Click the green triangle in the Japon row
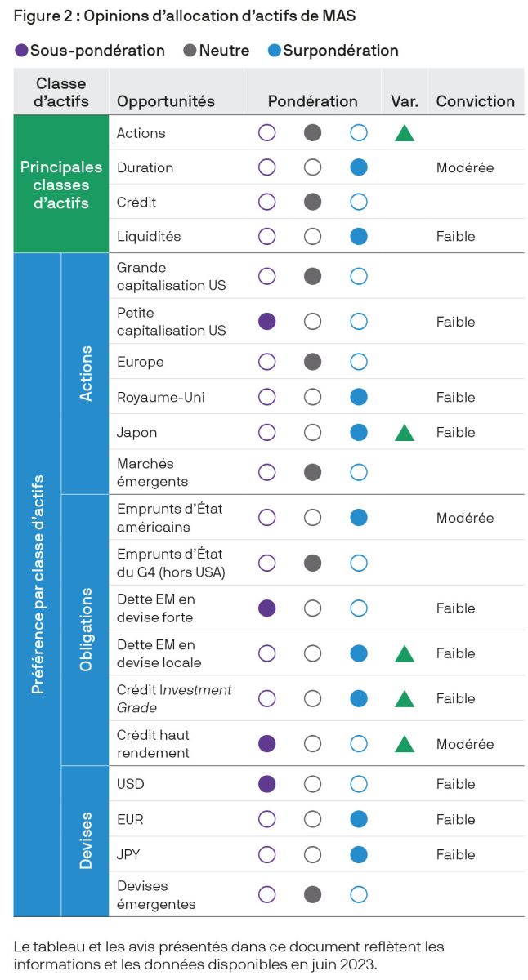528x980 pixels. 404,433
